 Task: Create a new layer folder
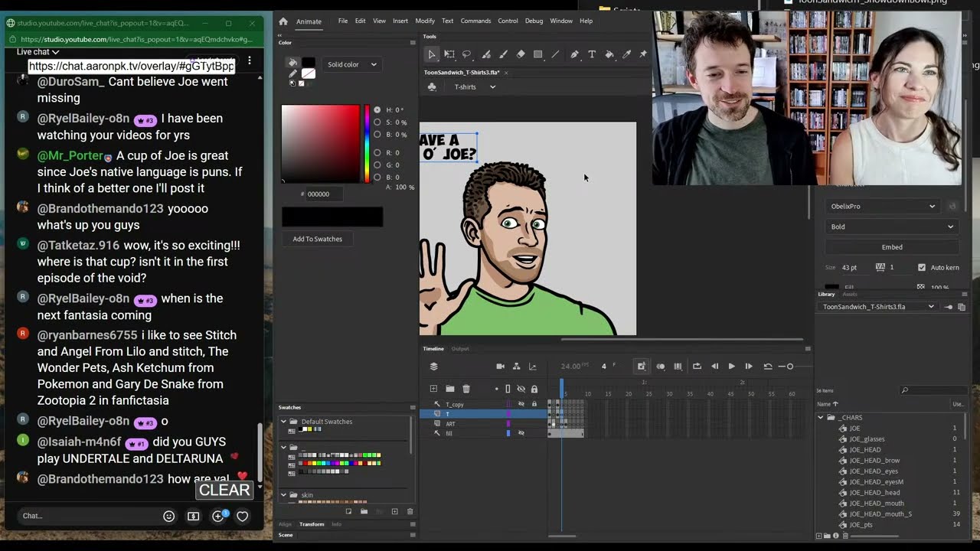tap(449, 389)
